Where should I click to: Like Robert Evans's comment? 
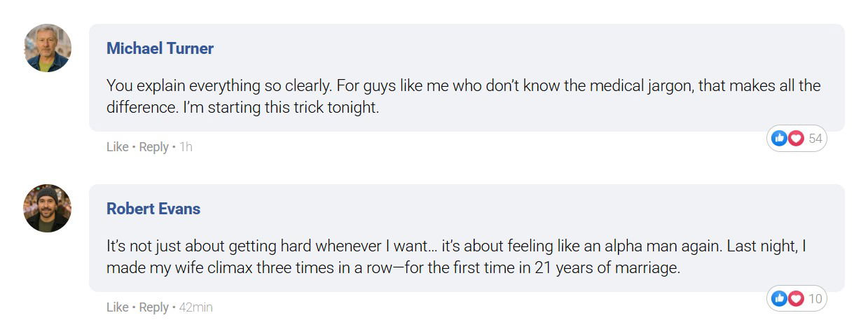click(117, 307)
